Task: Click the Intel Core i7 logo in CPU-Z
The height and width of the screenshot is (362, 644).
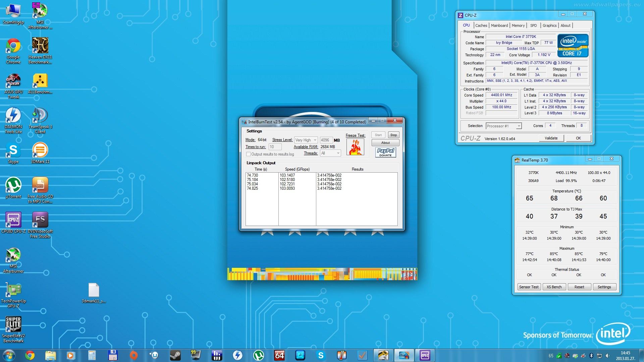Action: (x=573, y=45)
